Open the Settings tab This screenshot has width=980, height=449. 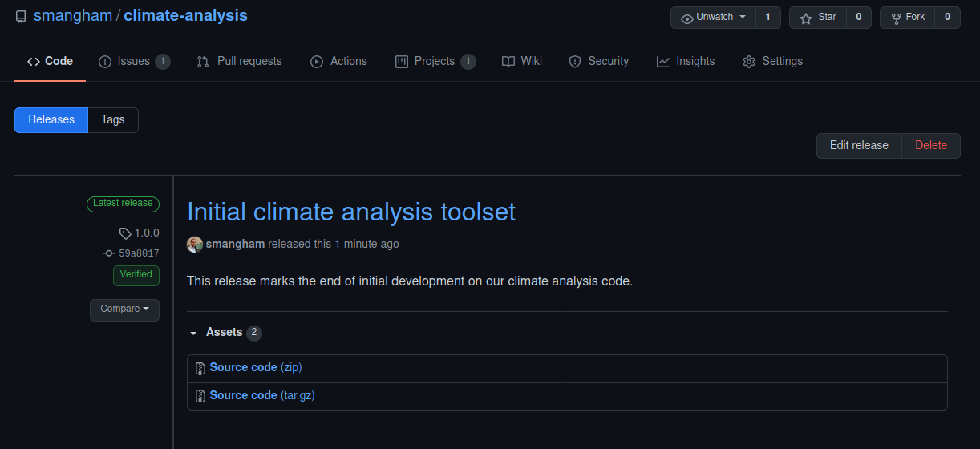(x=772, y=62)
